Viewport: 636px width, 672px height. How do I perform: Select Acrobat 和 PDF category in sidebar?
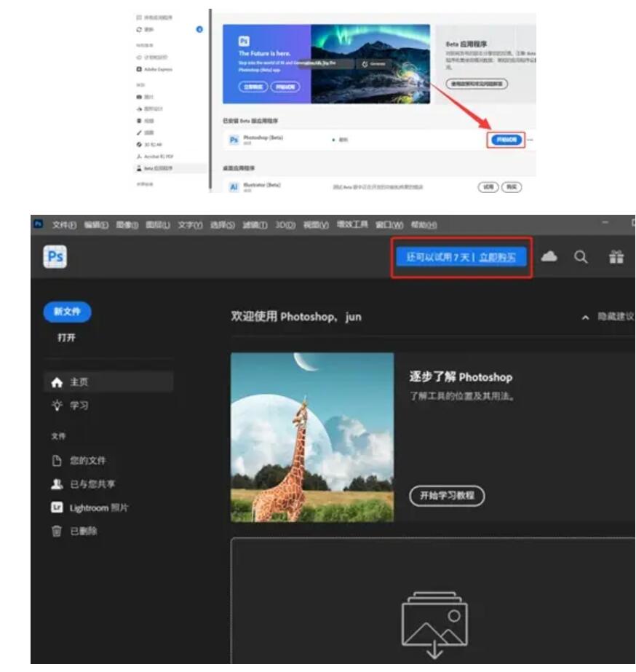154,157
